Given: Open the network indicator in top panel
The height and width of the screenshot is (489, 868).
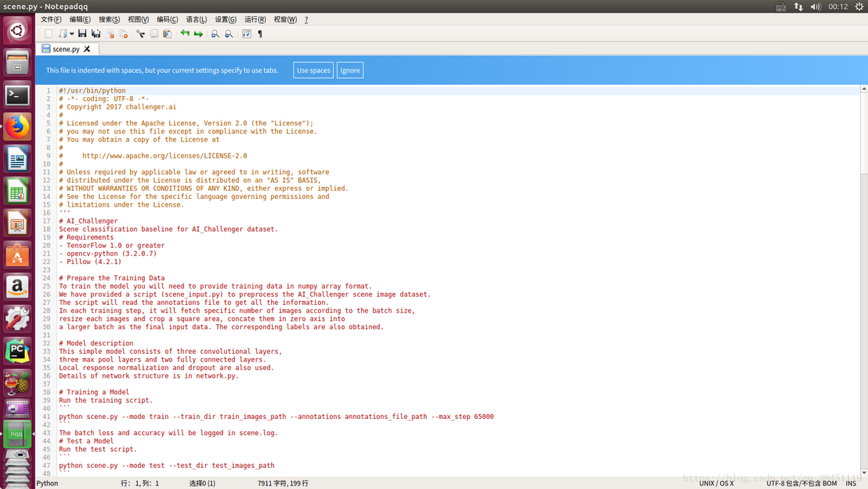Looking at the screenshot, I should 799,6.
